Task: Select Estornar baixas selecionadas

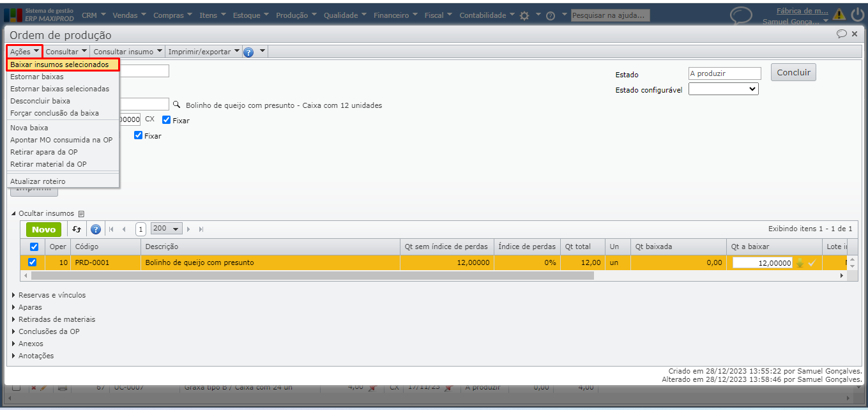Action: tap(63, 89)
